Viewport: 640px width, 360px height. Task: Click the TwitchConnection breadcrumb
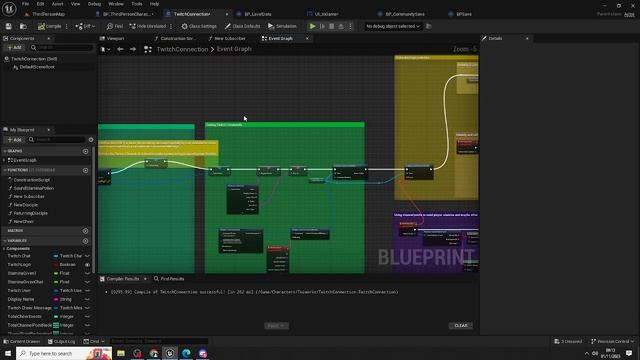182,49
